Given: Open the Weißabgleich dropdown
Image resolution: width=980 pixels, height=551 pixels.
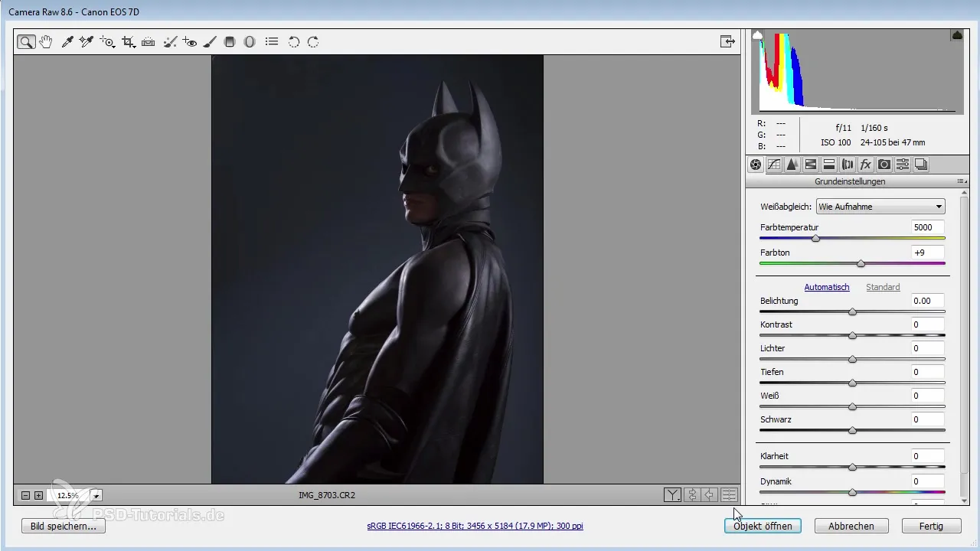Looking at the screenshot, I should tap(880, 207).
